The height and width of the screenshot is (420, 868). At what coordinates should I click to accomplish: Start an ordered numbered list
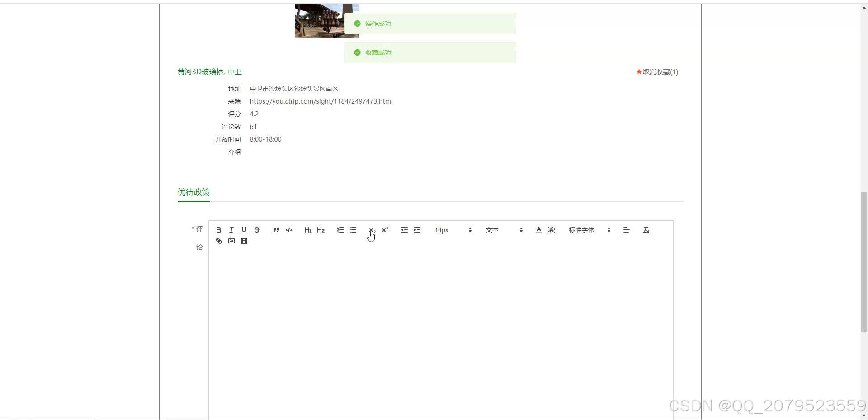pos(340,230)
